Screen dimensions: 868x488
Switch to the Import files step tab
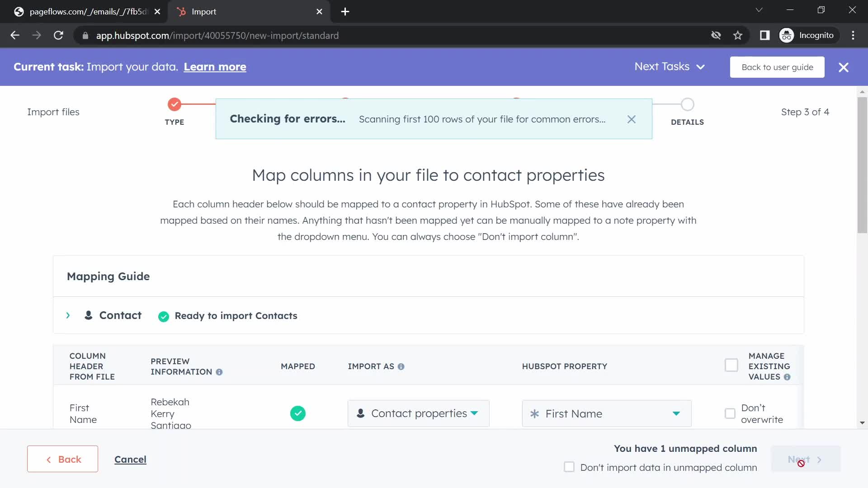(x=53, y=112)
